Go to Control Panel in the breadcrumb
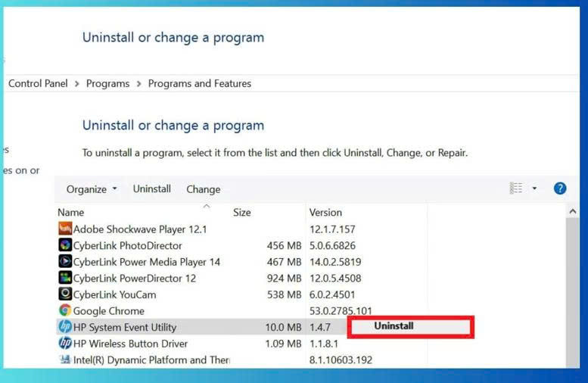 tap(38, 83)
